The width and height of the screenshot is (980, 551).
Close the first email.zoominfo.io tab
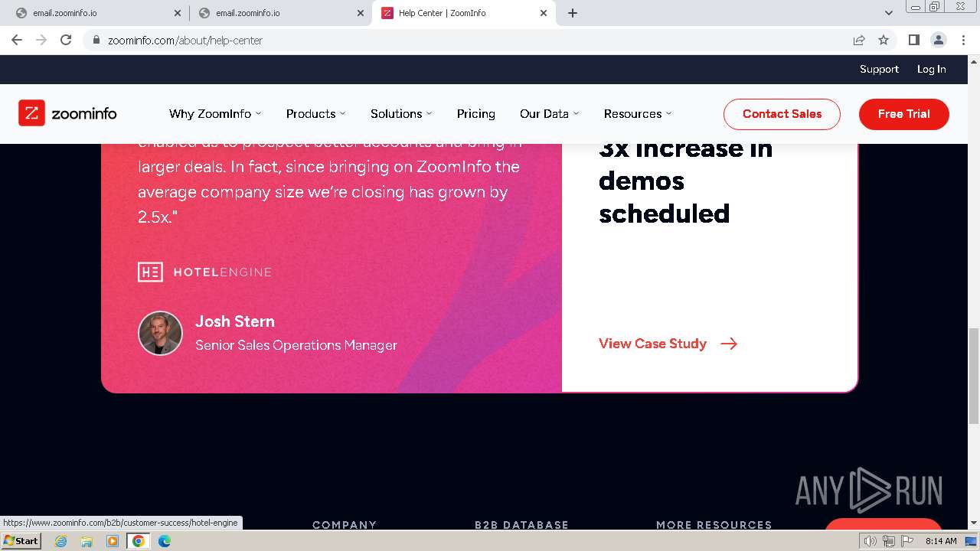[178, 13]
